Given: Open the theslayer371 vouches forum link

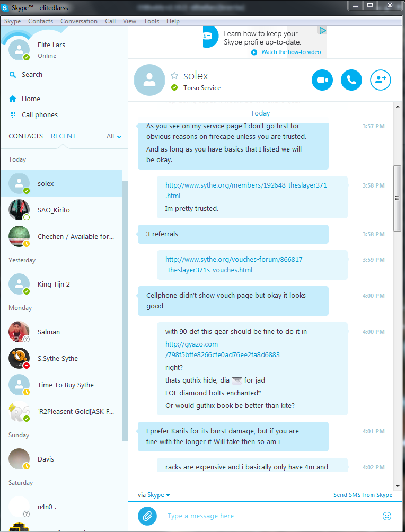Looking at the screenshot, I should pos(234,264).
